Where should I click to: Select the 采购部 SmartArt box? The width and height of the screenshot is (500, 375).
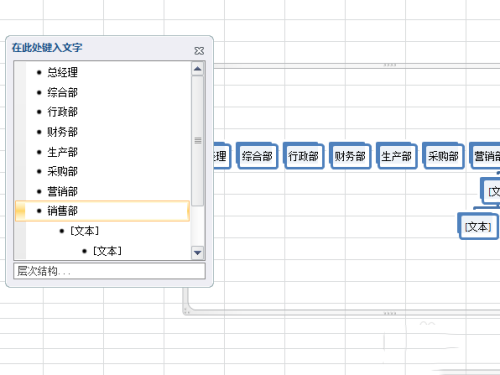click(443, 156)
